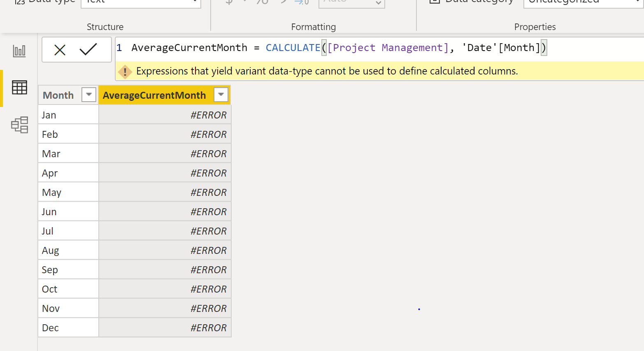Image resolution: width=644 pixels, height=351 pixels.
Task: Click the Apr cell
Action: coord(68,173)
